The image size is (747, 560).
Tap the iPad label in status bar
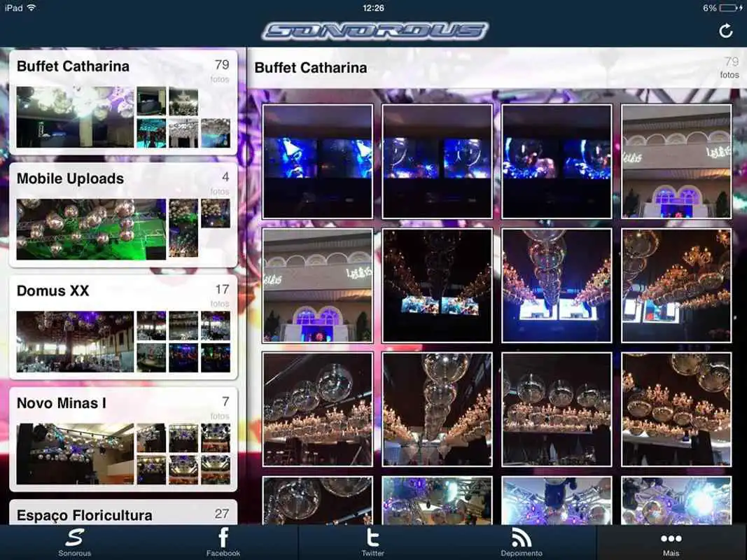click(x=13, y=8)
